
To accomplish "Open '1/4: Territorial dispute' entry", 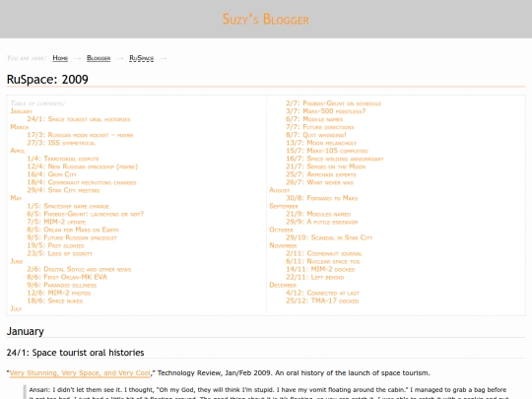I will 63,159.
